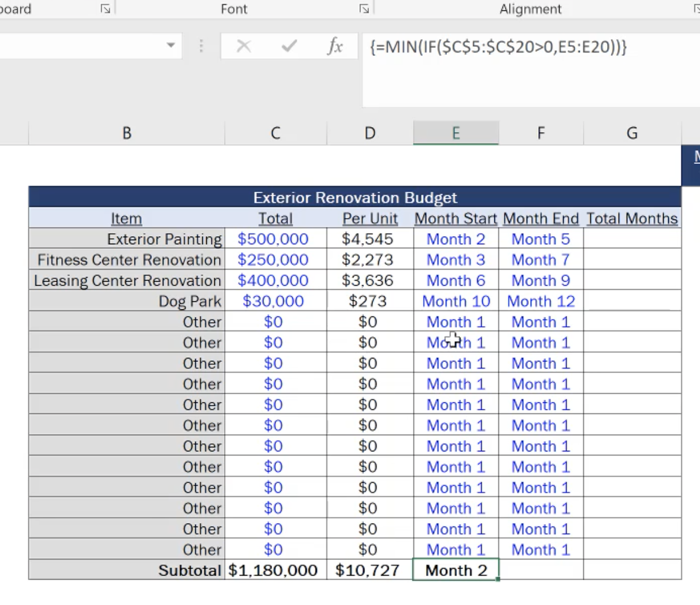
Task: Open Insert Function fx dialog
Action: click(335, 46)
